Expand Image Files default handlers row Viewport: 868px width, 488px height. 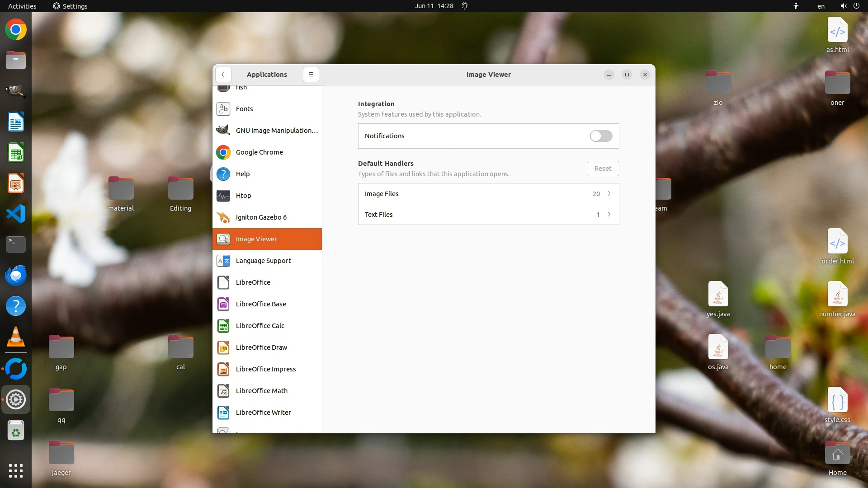coord(488,194)
